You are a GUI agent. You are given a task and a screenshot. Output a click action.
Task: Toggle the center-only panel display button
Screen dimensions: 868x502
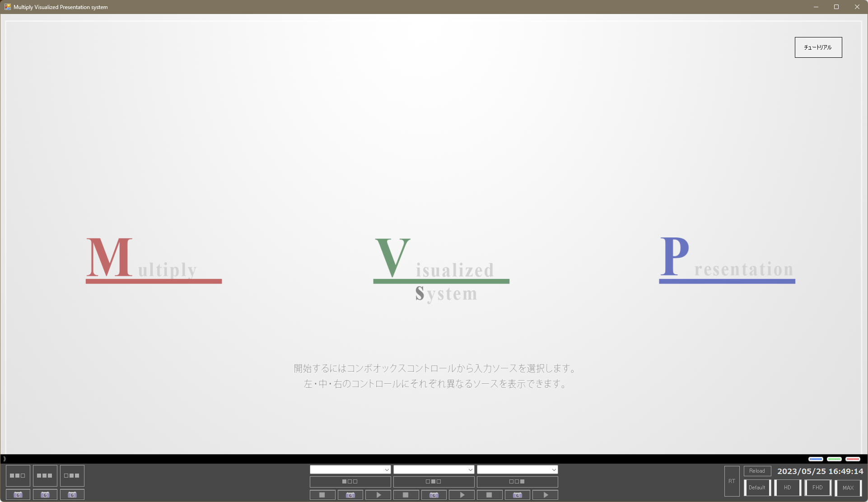[434, 482]
